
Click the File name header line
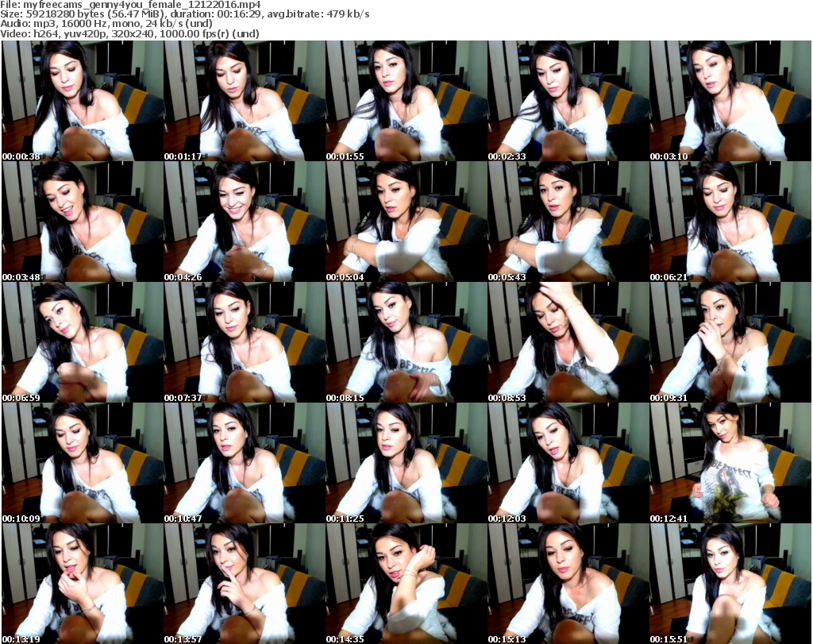[131, 5]
